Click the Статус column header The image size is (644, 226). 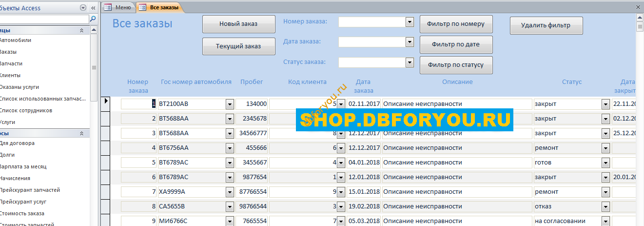tap(572, 82)
